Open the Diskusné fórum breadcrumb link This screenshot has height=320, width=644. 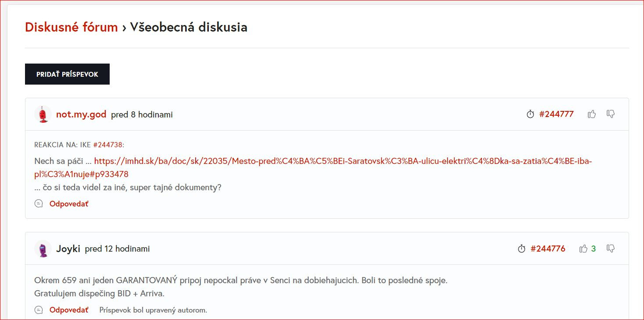coord(72,27)
